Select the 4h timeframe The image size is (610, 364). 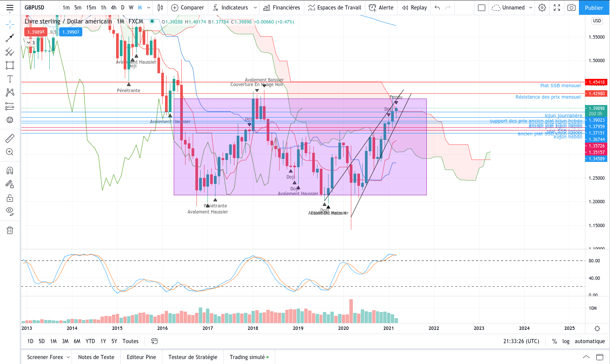(113, 8)
